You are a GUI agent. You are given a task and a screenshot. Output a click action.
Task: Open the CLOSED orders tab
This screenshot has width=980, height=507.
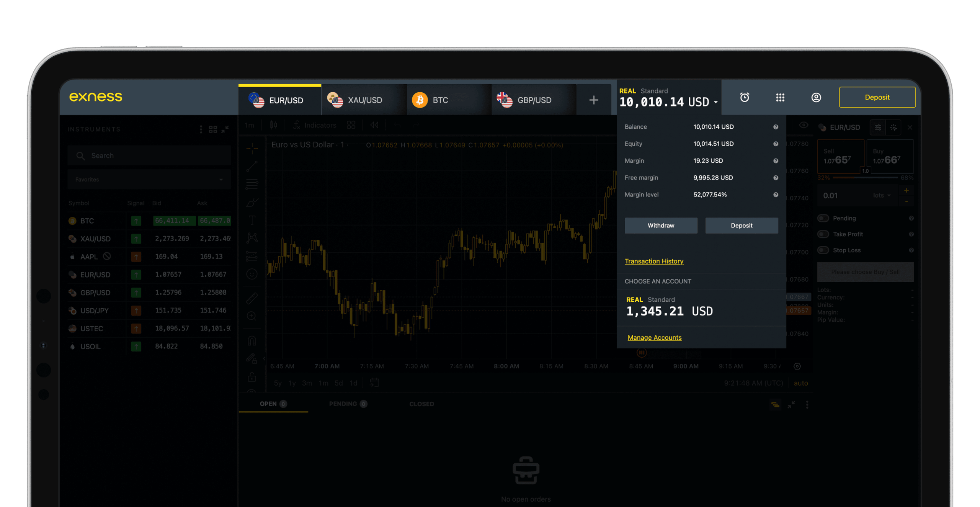tap(421, 404)
